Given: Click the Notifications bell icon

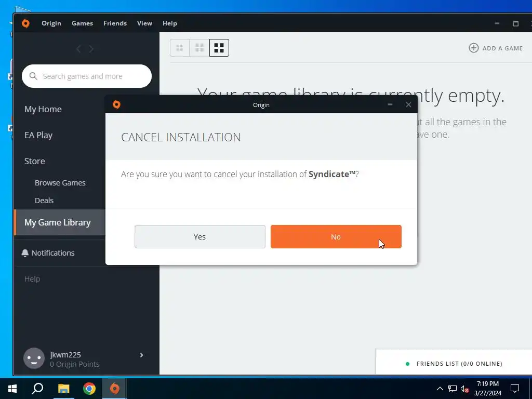Looking at the screenshot, I should [25, 253].
